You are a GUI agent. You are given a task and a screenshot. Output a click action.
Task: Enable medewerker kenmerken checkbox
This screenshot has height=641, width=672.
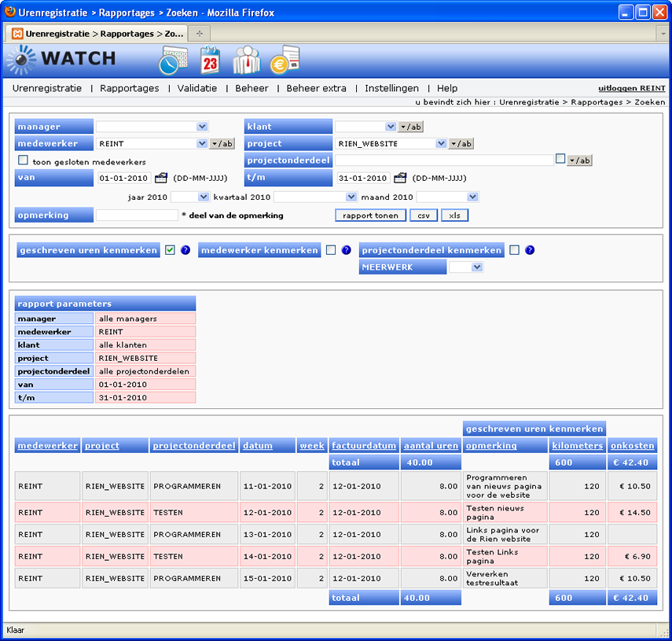[x=331, y=250]
